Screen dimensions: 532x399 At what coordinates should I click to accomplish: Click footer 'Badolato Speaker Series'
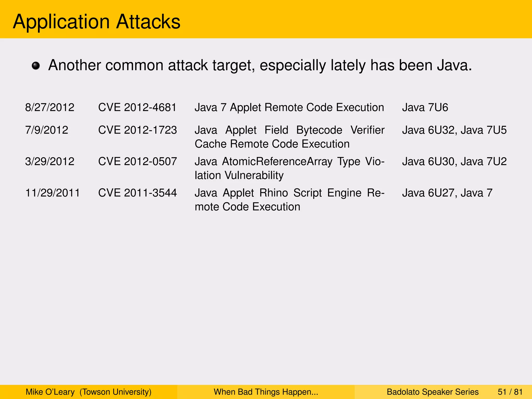[433, 392]
